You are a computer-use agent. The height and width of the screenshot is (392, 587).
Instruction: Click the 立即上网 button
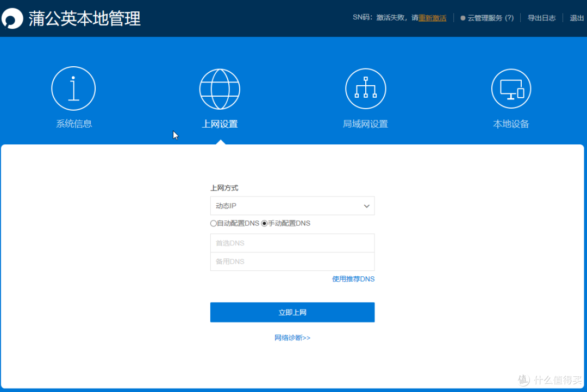tap(292, 312)
